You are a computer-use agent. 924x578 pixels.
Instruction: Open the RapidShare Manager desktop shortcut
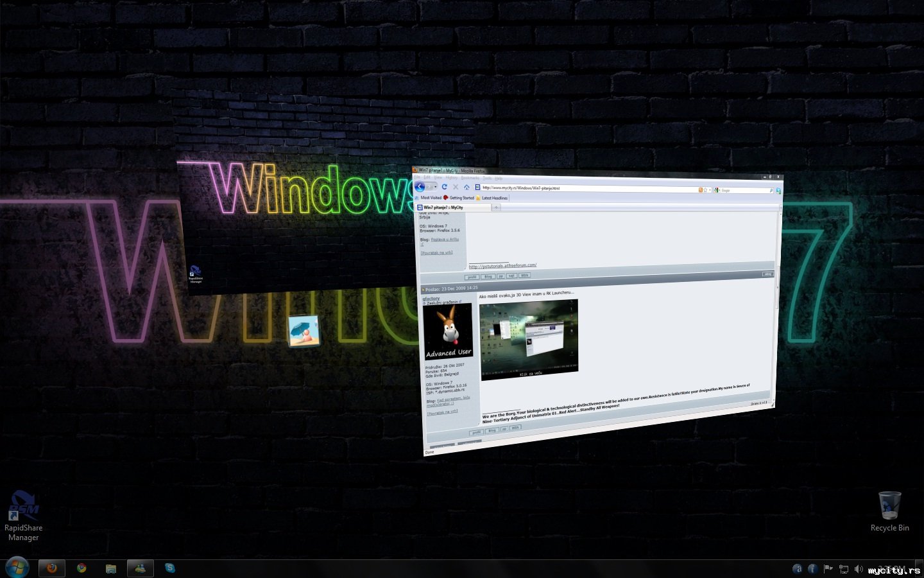(x=23, y=516)
